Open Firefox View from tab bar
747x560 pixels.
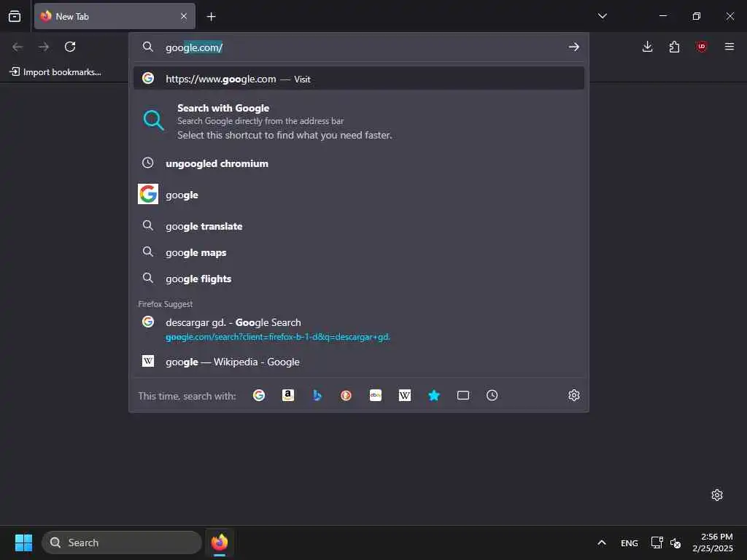[x=15, y=16]
